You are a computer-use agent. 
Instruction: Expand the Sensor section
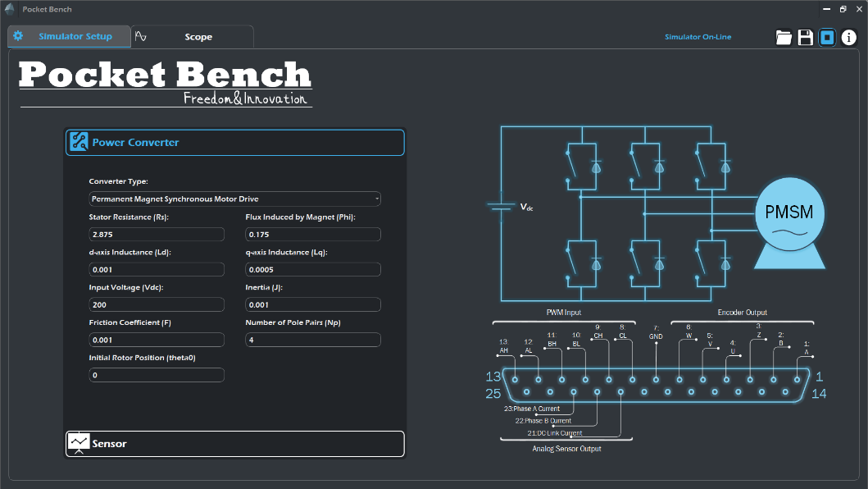click(x=235, y=444)
